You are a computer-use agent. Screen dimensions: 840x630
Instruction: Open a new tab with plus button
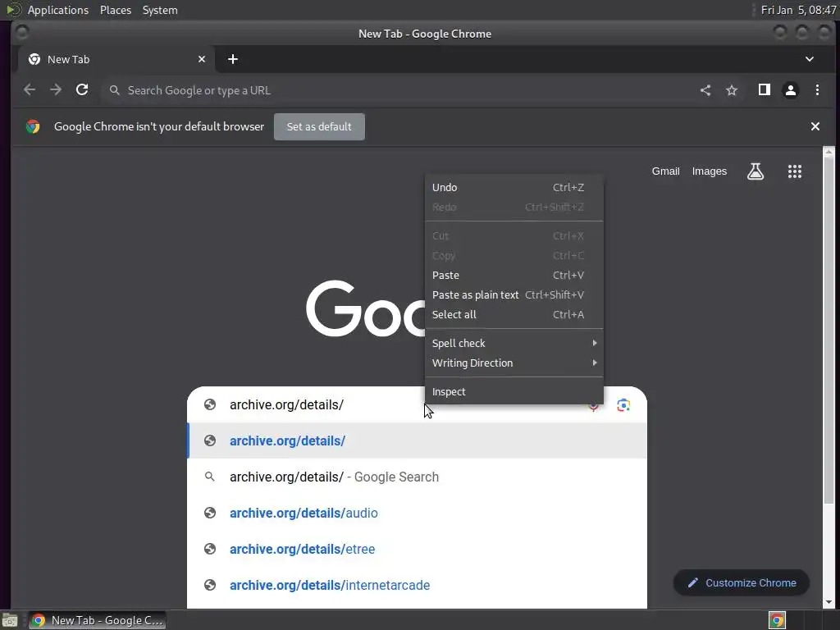coord(232,59)
